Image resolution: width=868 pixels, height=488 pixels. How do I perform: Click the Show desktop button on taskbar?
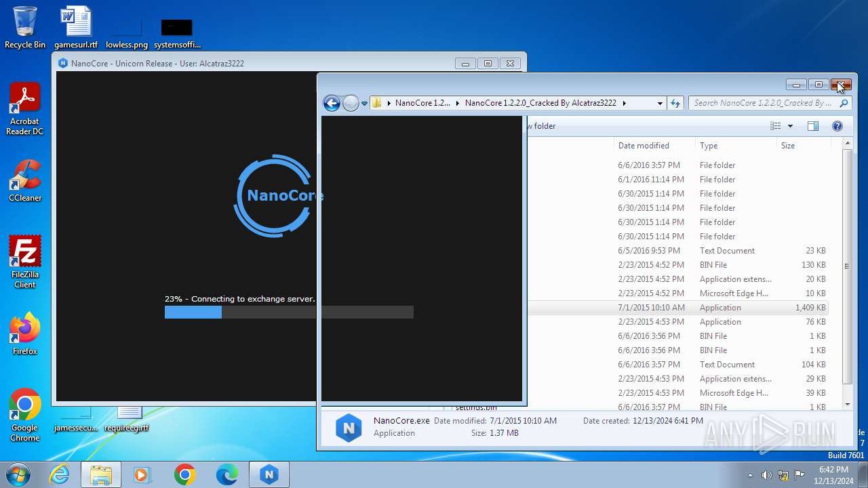(x=863, y=474)
